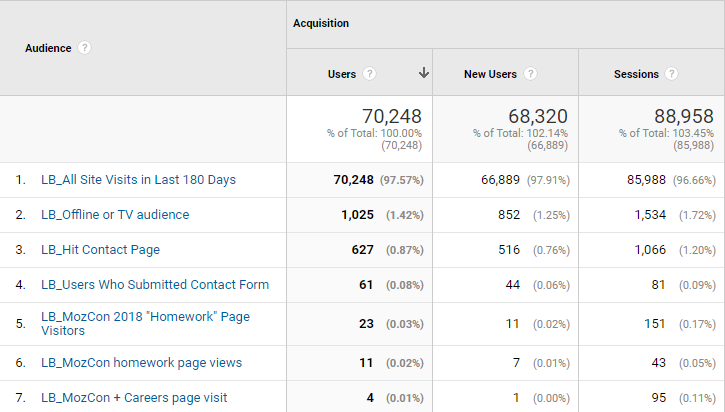Click the New Users help question mark
This screenshot has width=725, height=412.
point(531,74)
